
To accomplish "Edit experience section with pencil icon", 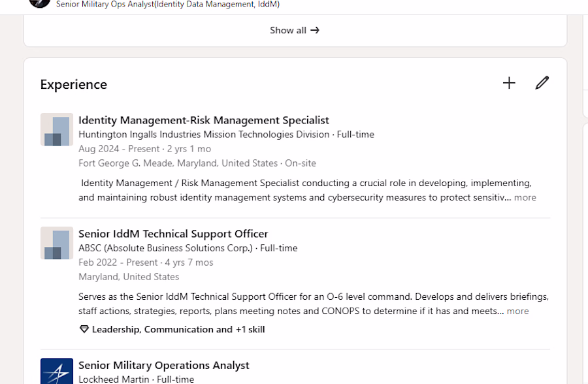I will (x=542, y=83).
